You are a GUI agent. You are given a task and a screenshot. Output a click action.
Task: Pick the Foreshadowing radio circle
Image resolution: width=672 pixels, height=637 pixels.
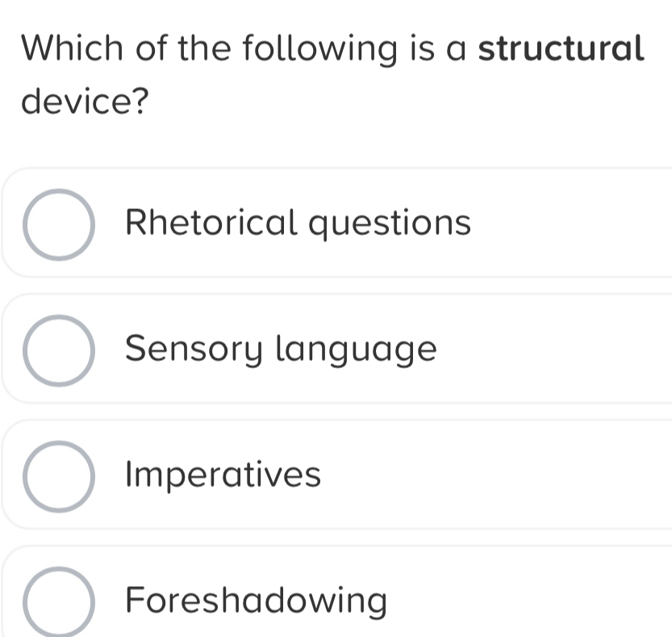click(58, 602)
